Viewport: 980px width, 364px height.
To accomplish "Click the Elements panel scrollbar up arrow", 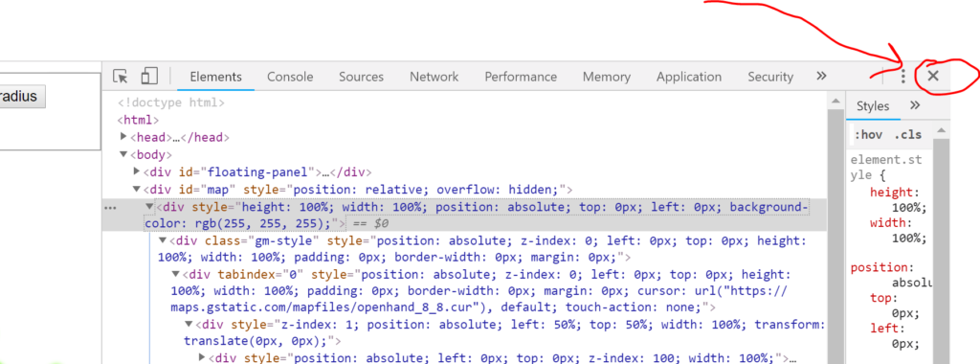I will coord(835,101).
